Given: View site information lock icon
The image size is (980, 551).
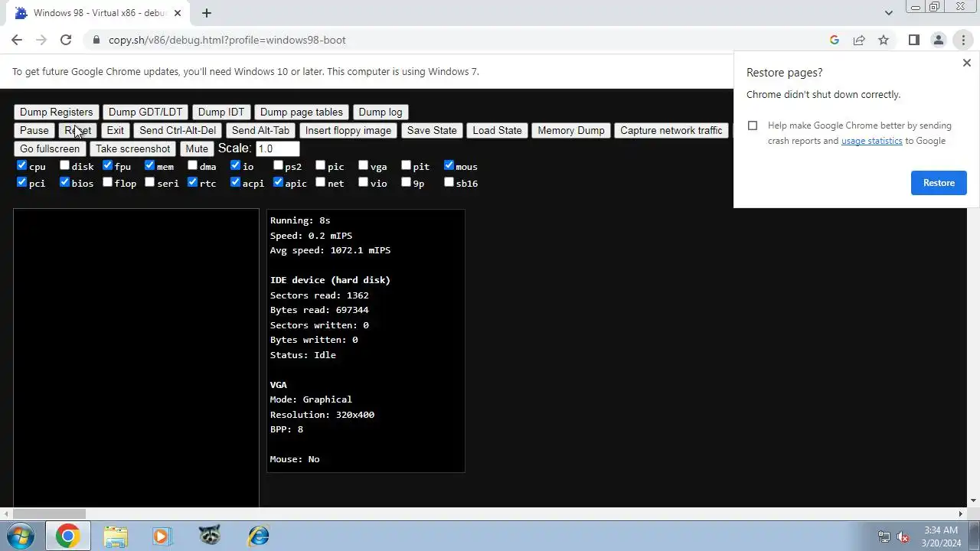Looking at the screenshot, I should [x=96, y=40].
